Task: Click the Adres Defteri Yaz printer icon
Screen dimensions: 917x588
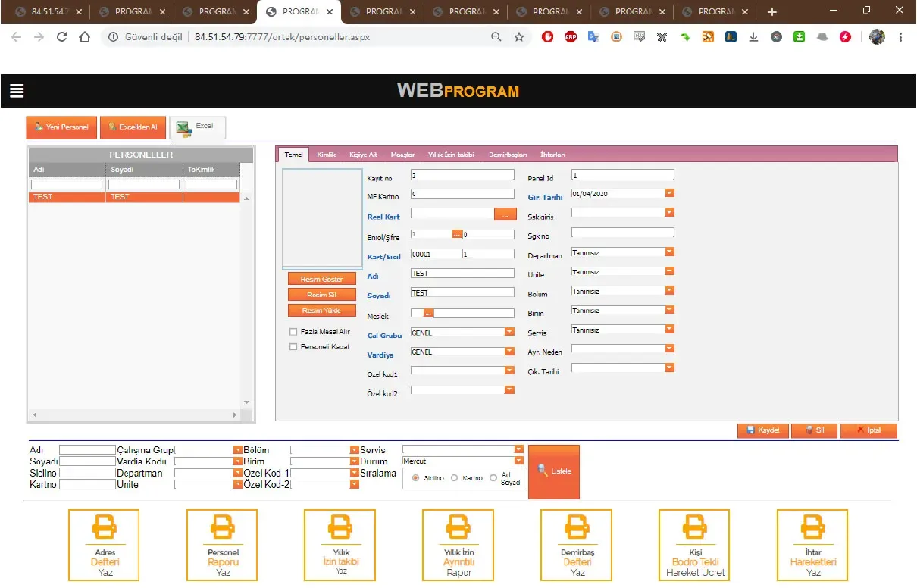Action: pyautogui.click(x=104, y=526)
